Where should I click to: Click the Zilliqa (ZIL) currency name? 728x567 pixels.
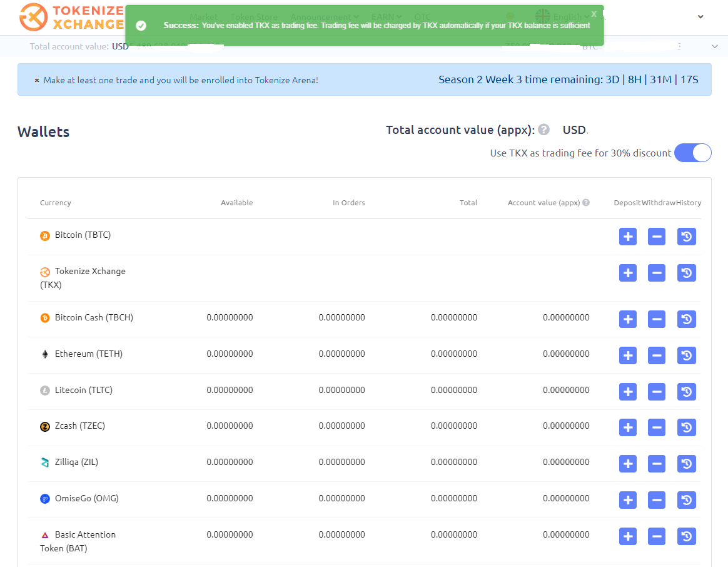[76, 462]
